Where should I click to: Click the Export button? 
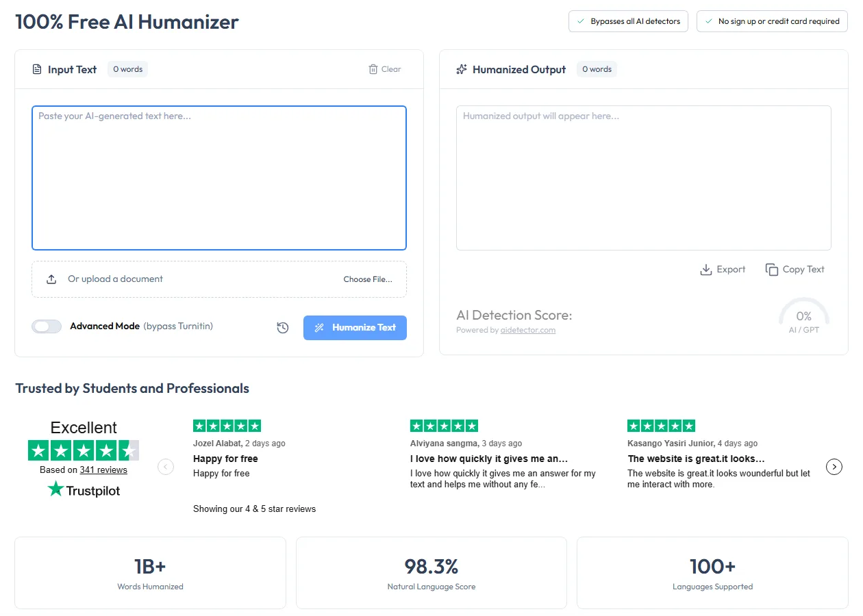pyautogui.click(x=723, y=270)
